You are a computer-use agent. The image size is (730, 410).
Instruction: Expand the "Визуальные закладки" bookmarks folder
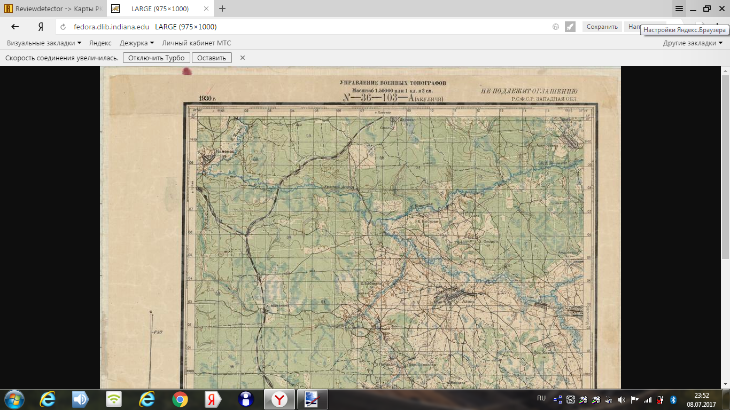[43, 43]
